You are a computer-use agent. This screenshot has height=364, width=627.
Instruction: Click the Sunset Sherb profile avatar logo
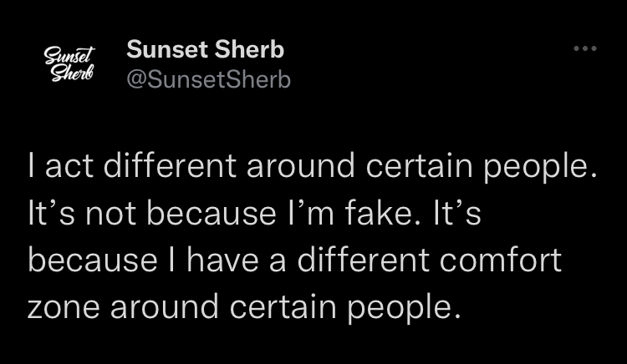pos(69,63)
